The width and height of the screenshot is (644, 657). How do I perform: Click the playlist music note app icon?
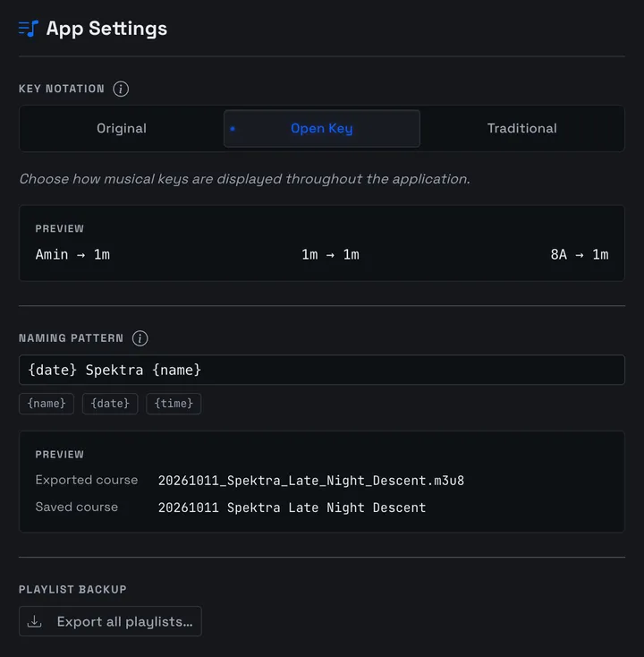pos(29,29)
